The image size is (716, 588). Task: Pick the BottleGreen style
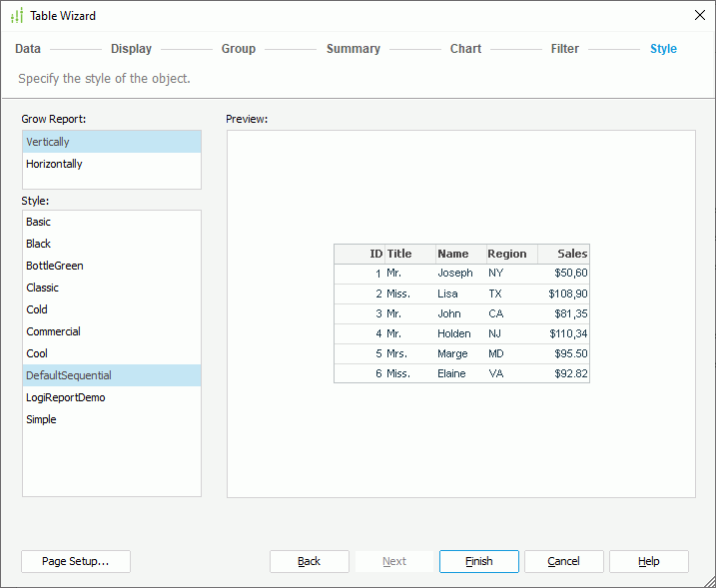(55, 266)
